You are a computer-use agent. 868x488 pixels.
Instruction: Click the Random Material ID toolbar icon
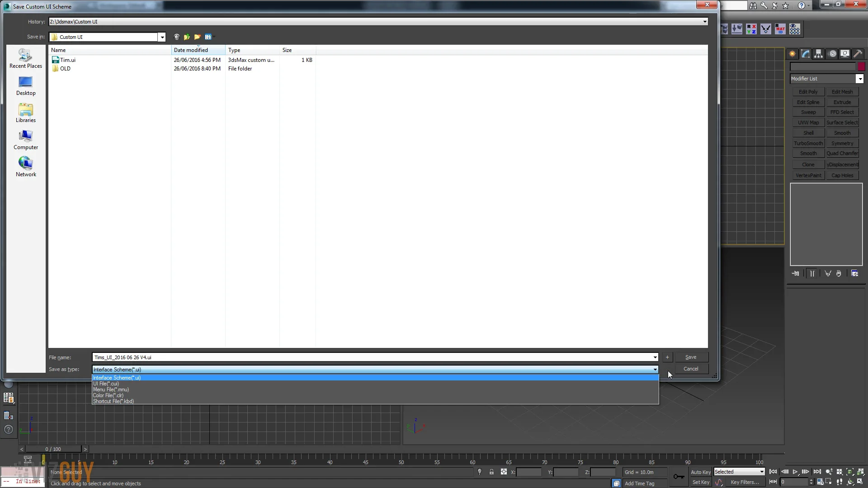[x=780, y=29]
